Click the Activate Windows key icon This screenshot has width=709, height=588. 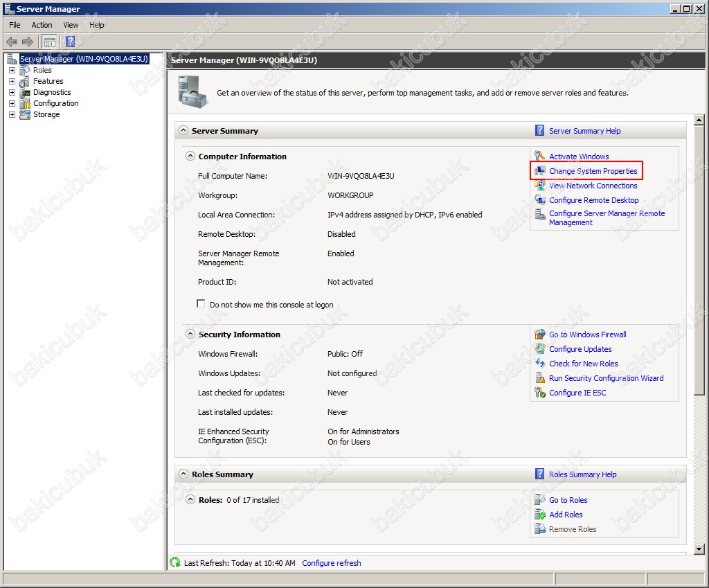coord(540,157)
